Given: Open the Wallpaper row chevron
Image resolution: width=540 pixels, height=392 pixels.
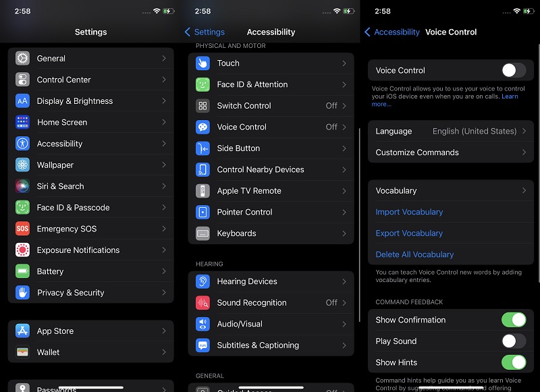Looking at the screenshot, I should pyautogui.click(x=164, y=165).
